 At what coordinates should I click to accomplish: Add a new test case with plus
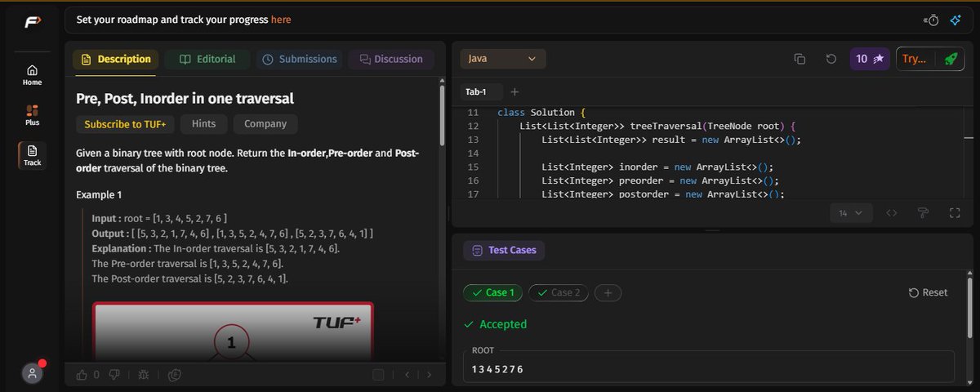pos(608,292)
